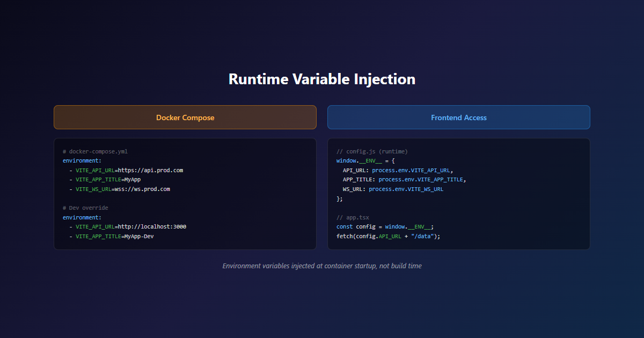
Task: Click the 'const config = window.__ENV__;' line
Action: [x=385, y=227]
